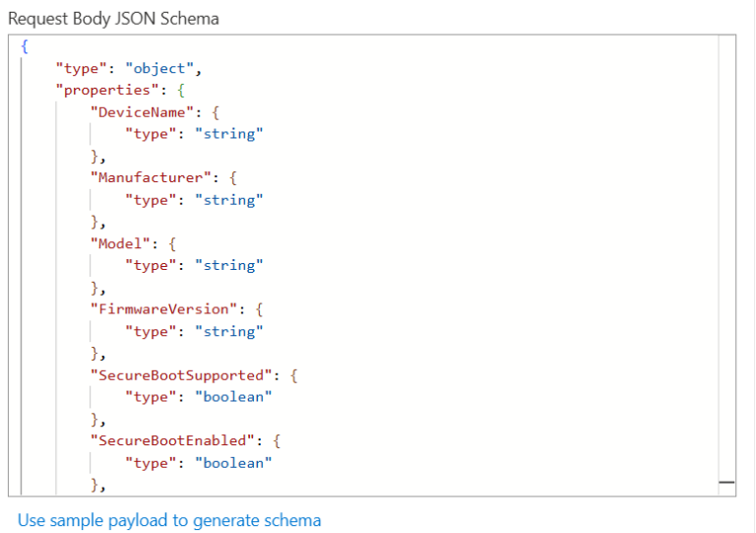Select the "FirmwareVersion" property key
This screenshot has height=533, width=756.
[x=163, y=309]
